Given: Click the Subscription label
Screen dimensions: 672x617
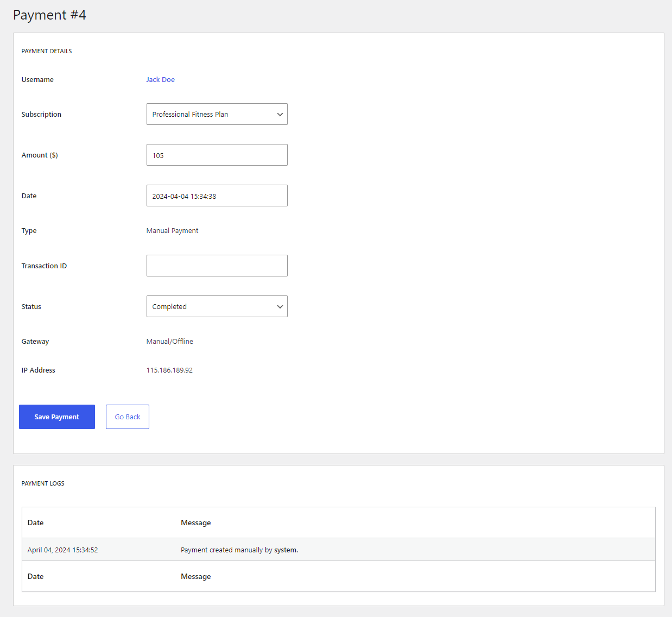Looking at the screenshot, I should pos(41,114).
